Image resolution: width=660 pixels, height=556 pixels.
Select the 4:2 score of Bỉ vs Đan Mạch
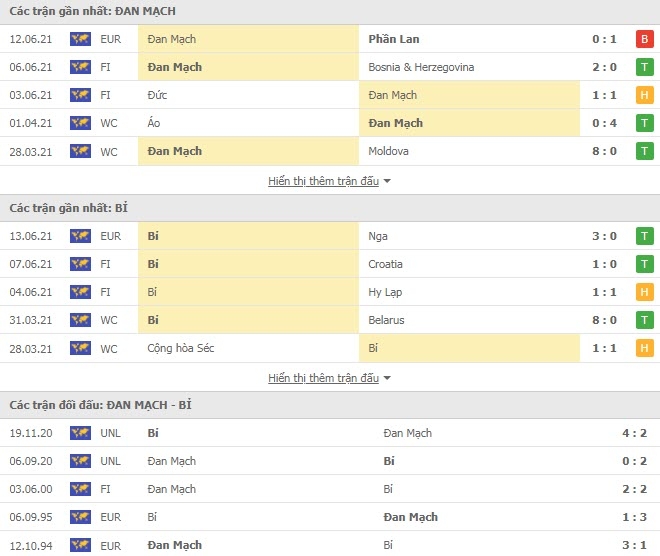[x=634, y=433]
